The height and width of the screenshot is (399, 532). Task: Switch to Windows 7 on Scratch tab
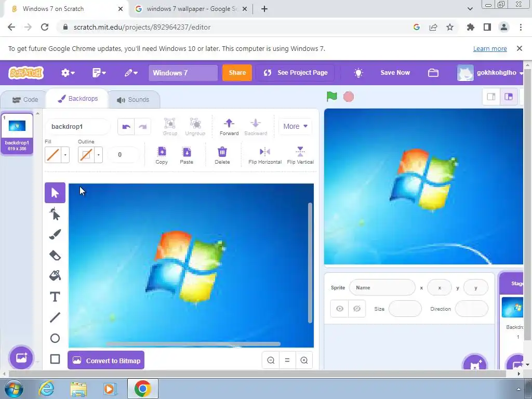click(x=64, y=9)
